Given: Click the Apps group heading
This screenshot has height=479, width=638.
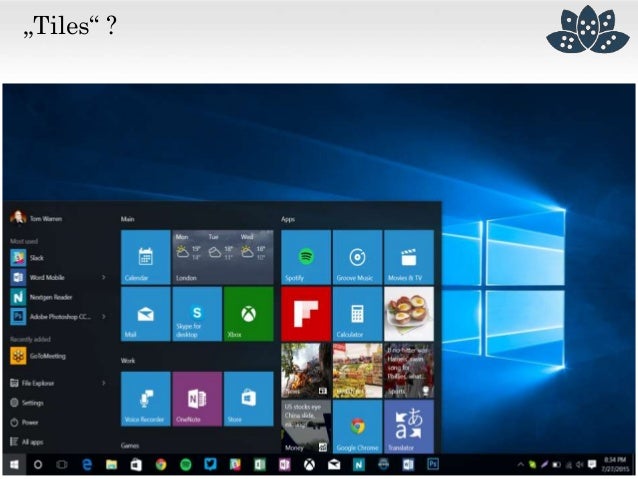Looking at the screenshot, I should coord(288,219).
